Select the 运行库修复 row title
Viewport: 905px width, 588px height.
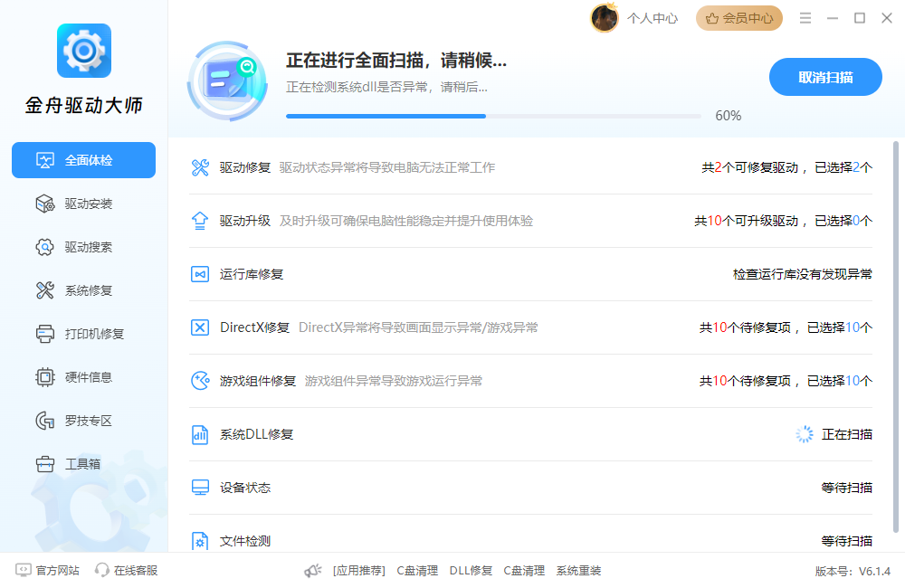click(252, 274)
